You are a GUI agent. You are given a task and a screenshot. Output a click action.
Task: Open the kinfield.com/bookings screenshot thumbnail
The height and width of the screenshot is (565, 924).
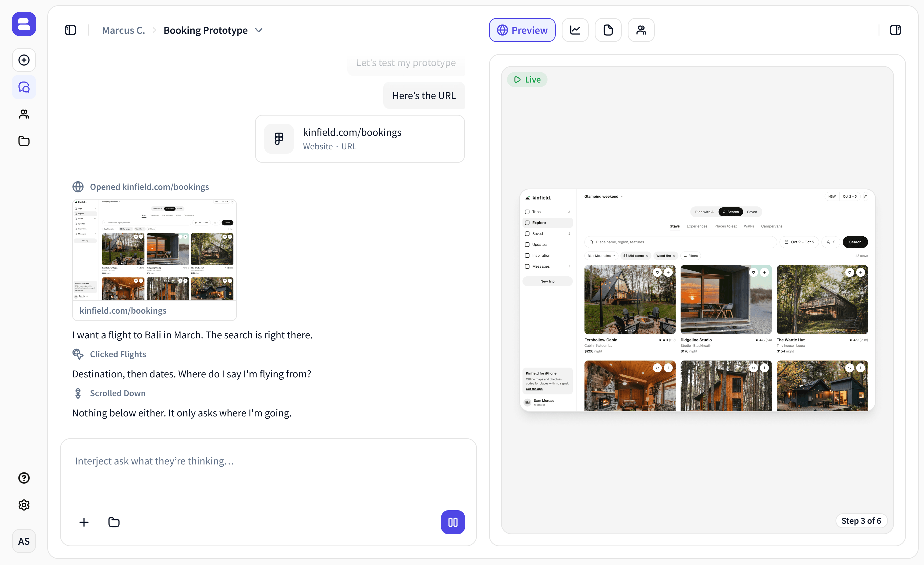coord(154,260)
